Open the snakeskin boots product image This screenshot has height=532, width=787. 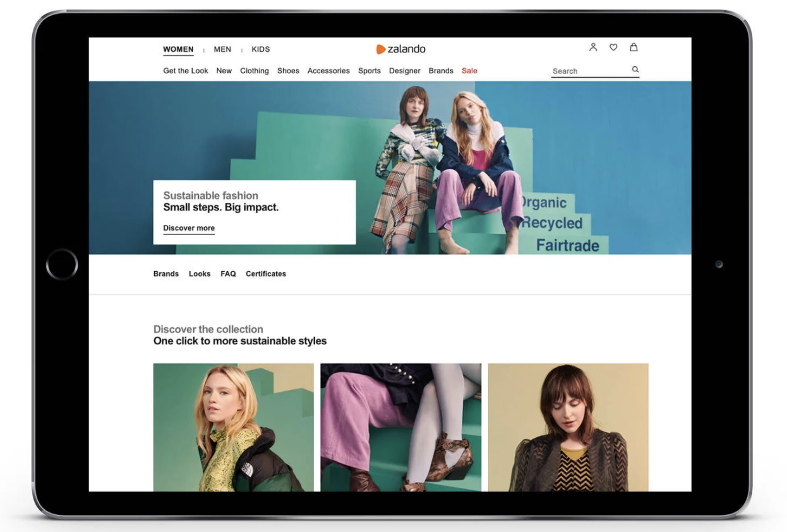pos(401,427)
